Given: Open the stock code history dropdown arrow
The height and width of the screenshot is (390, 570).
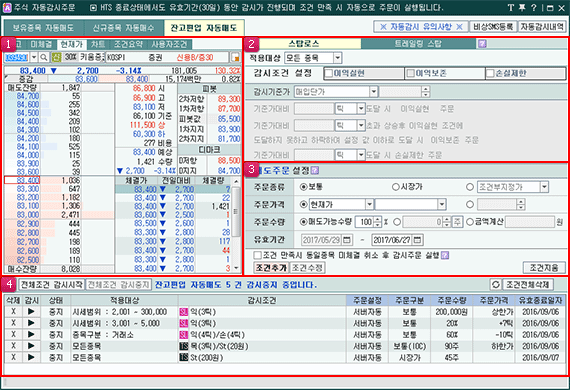Looking at the screenshot, I should pyautogui.click(x=34, y=57).
